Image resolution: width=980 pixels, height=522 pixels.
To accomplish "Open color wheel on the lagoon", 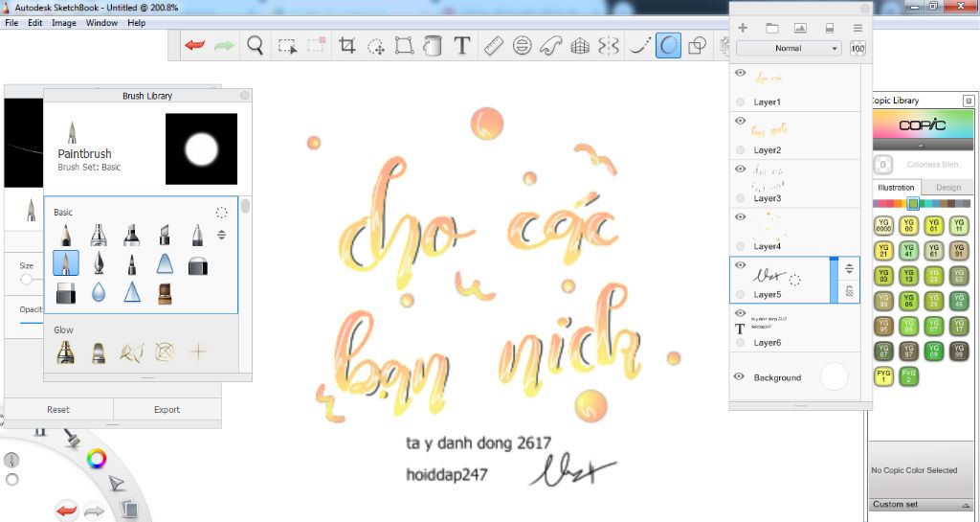I will [x=97, y=458].
